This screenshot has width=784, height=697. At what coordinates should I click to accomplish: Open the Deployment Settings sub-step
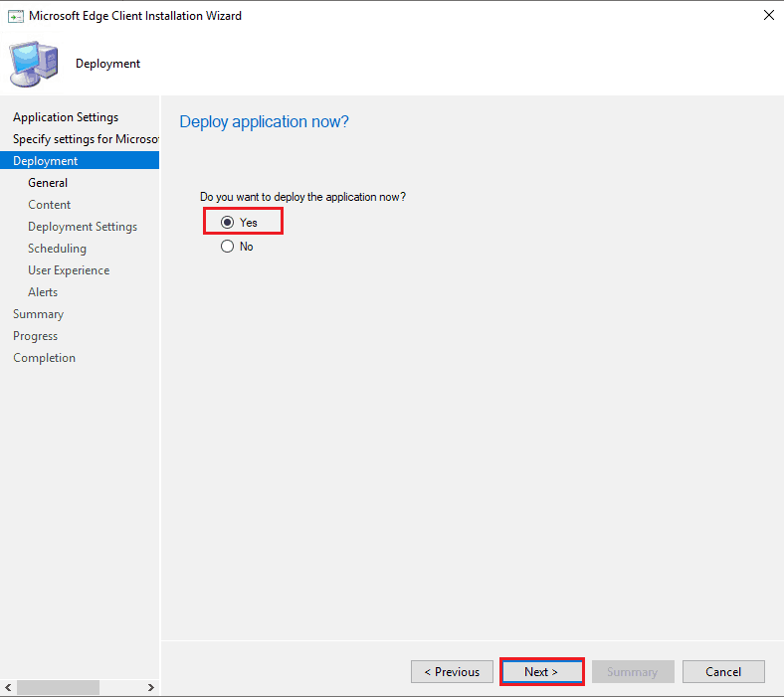pos(83,227)
